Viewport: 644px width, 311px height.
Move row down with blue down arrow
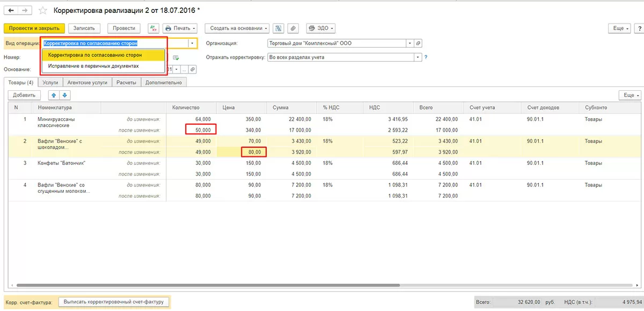[64, 95]
